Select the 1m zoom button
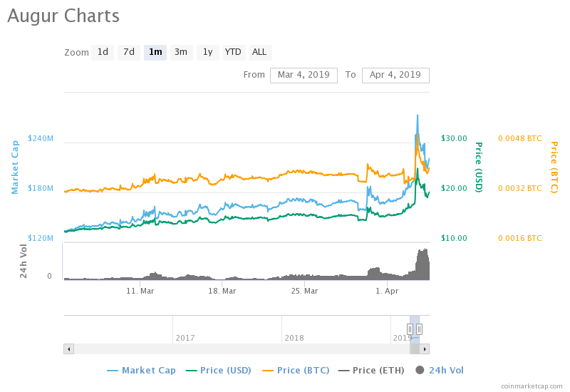 click(x=155, y=52)
